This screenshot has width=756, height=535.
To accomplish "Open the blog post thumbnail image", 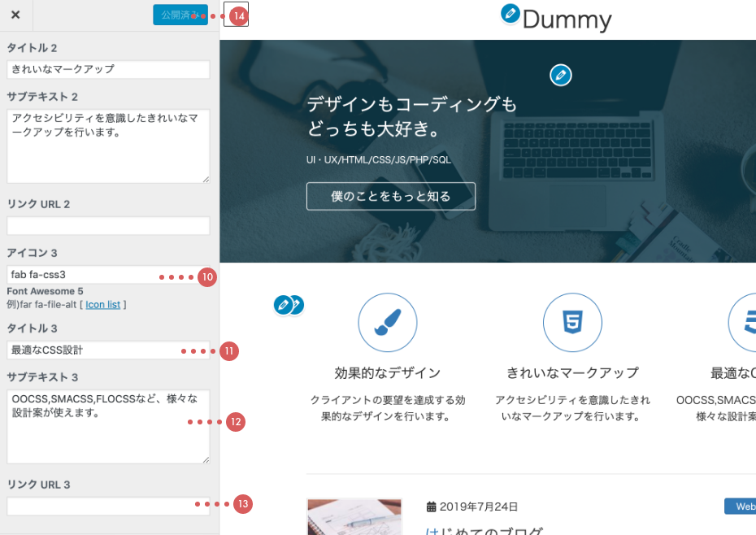I will pyautogui.click(x=354, y=517).
